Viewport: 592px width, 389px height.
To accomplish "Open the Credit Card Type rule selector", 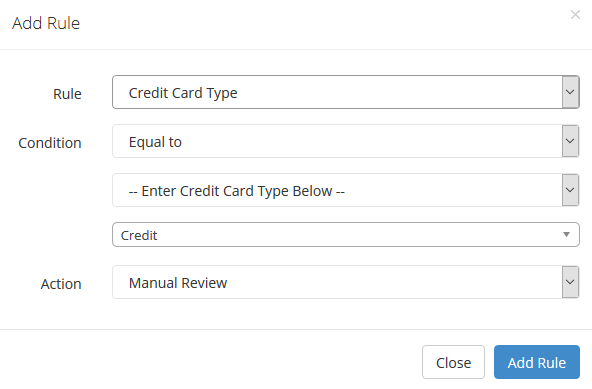I will pos(346,92).
